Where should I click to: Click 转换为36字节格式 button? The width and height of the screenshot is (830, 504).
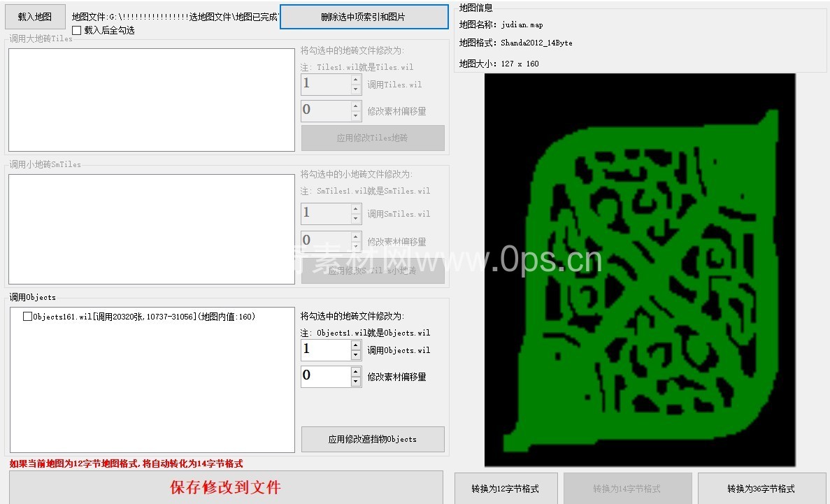(x=761, y=489)
